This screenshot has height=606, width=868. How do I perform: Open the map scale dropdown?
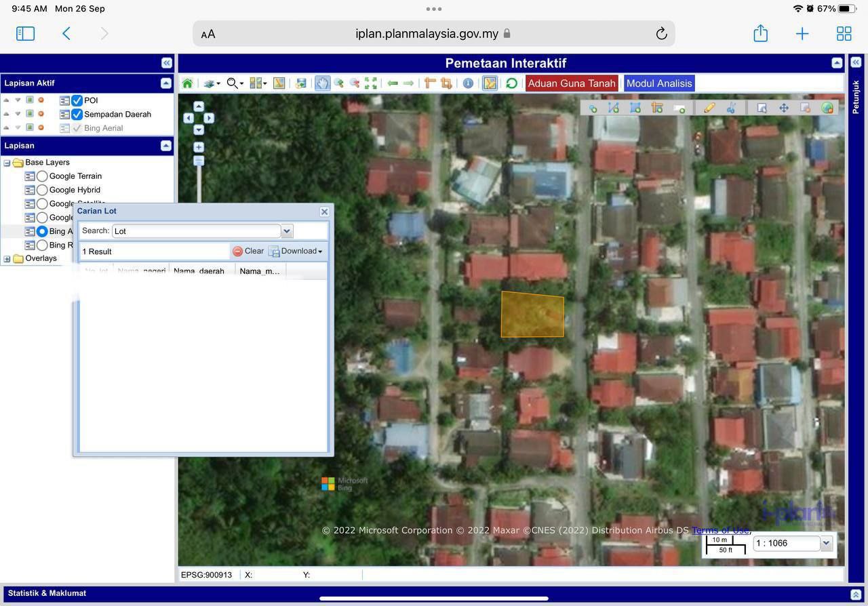[x=826, y=543]
